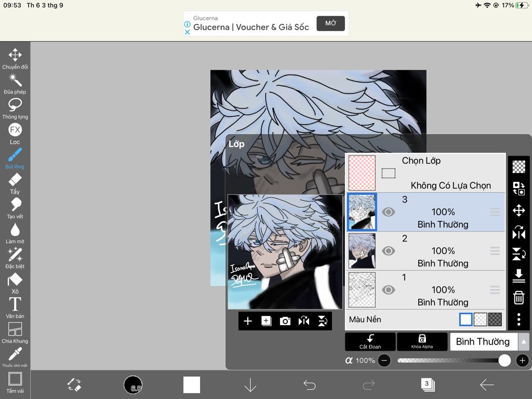Hide layer 3 with its eye icon

click(x=389, y=212)
